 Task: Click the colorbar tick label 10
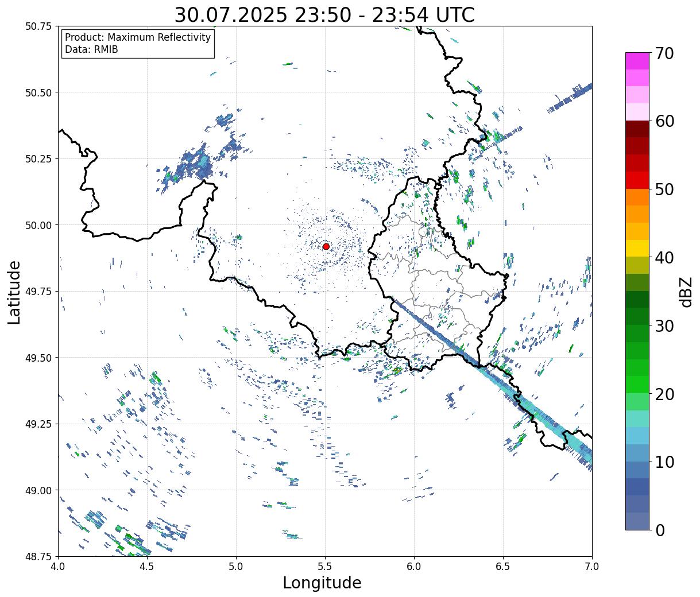click(x=664, y=462)
